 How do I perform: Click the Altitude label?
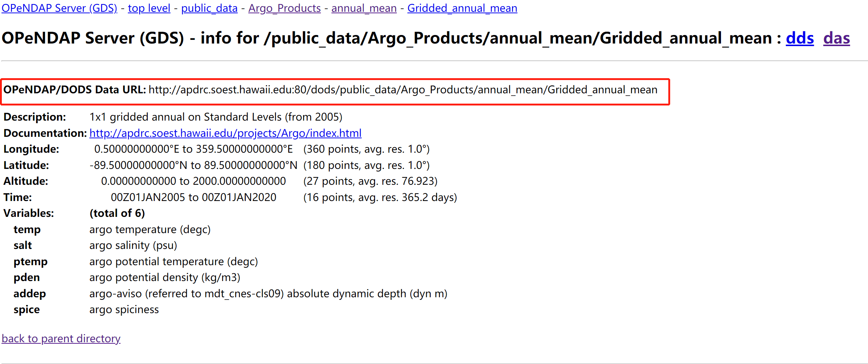click(x=26, y=181)
